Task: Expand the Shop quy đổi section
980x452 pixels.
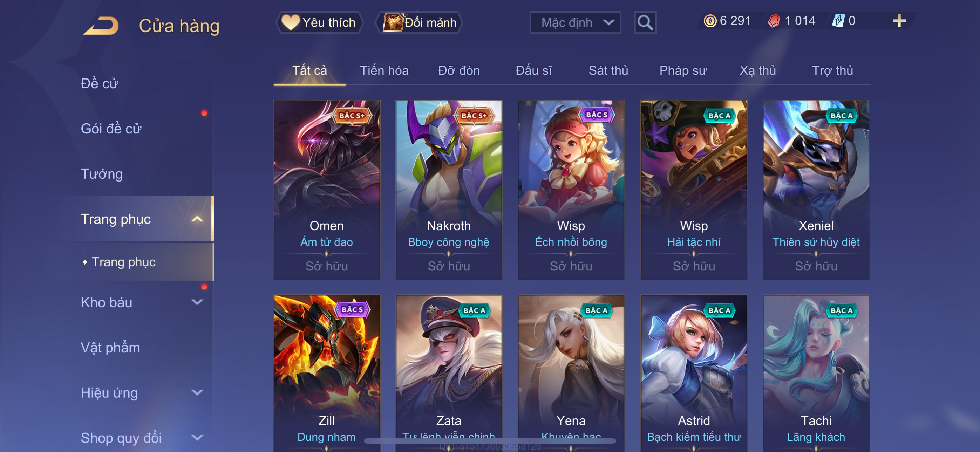Action: pyautogui.click(x=197, y=438)
